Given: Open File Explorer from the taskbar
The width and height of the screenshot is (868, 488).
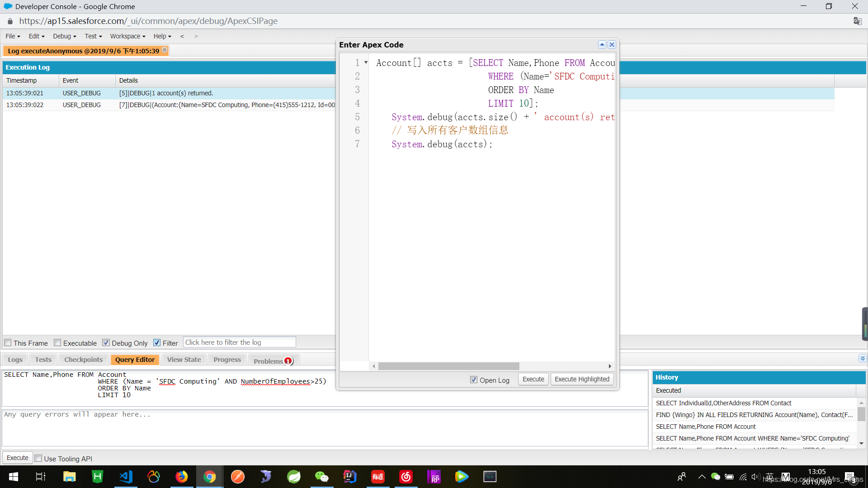Looking at the screenshot, I should [69, 476].
